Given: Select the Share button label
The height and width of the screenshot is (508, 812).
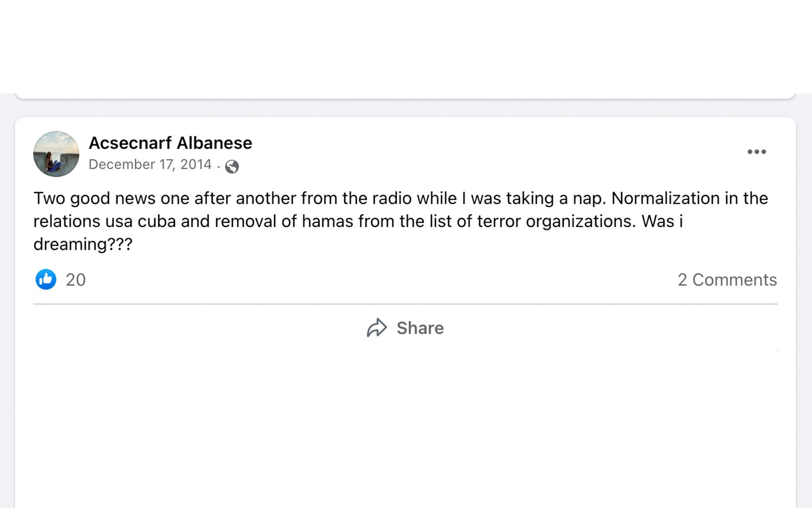Looking at the screenshot, I should (420, 328).
